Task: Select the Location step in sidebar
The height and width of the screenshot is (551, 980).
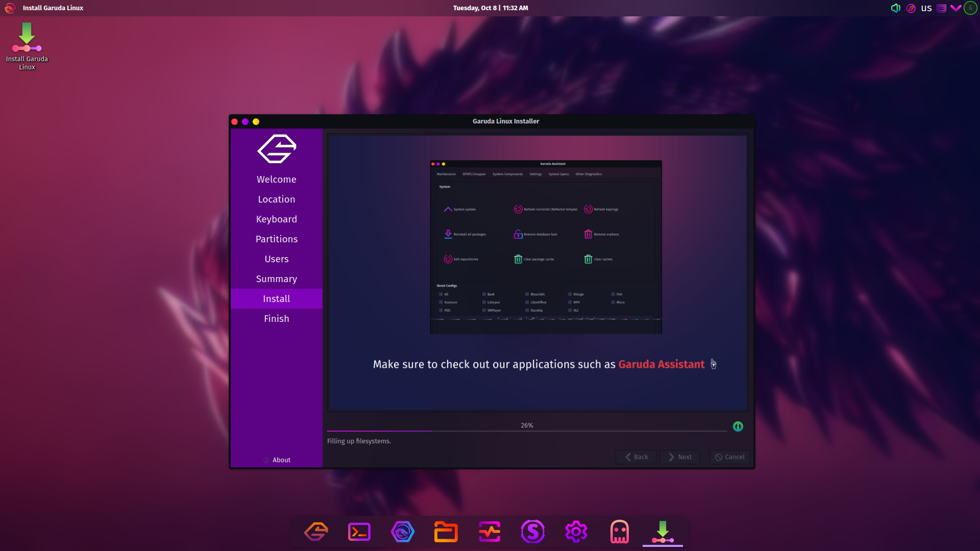Action: (x=277, y=199)
